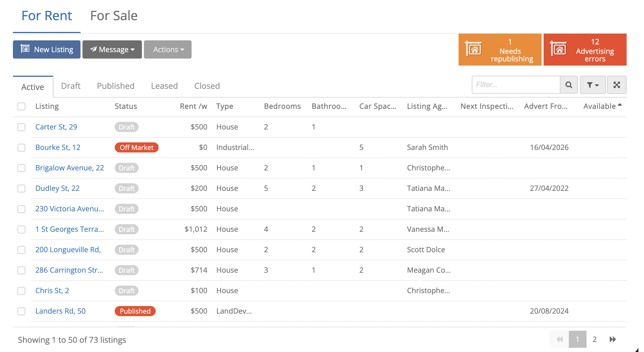Open the Dudley St, 22 listing
644x352 pixels.
click(58, 188)
